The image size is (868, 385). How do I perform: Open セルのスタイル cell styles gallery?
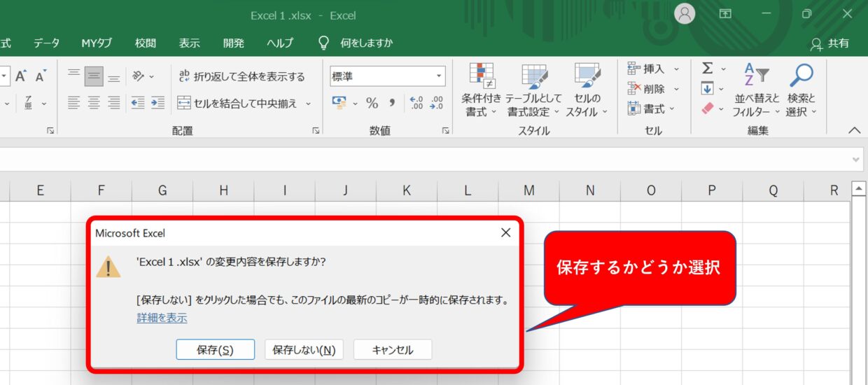point(587,90)
